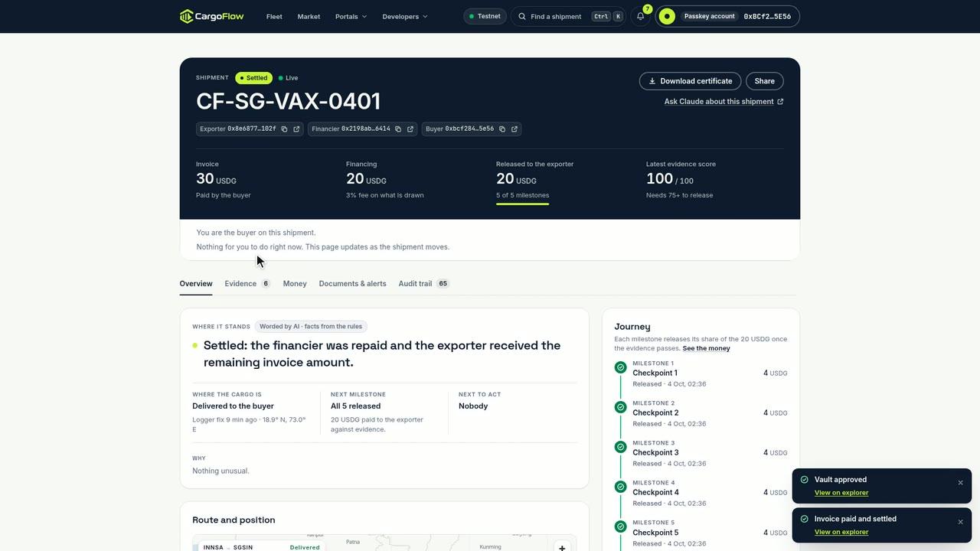Expand the Developers menu
This screenshot has width=980, height=551.
coord(405,16)
